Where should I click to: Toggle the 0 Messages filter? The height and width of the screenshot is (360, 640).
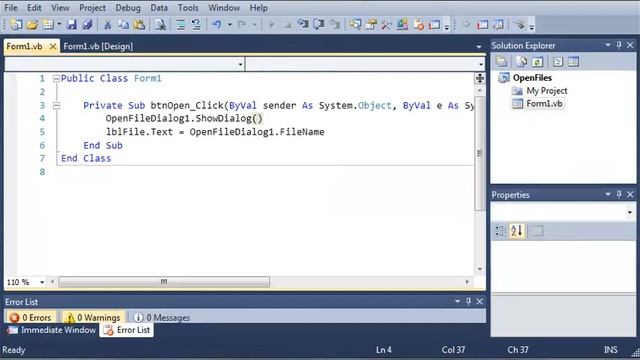pyautogui.click(x=162, y=317)
